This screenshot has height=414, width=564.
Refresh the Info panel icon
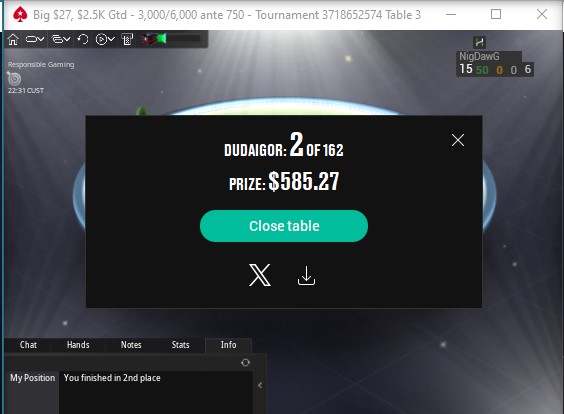tap(245, 363)
